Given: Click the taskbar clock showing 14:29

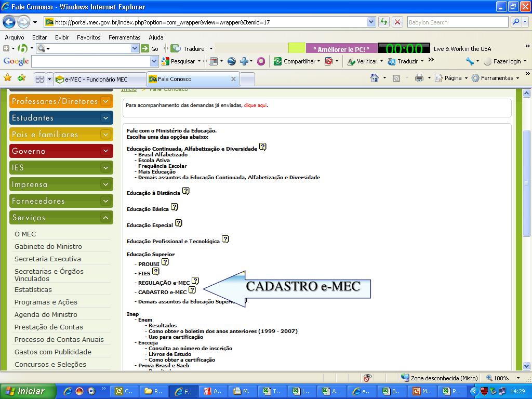Looking at the screenshot, I should 517,391.
